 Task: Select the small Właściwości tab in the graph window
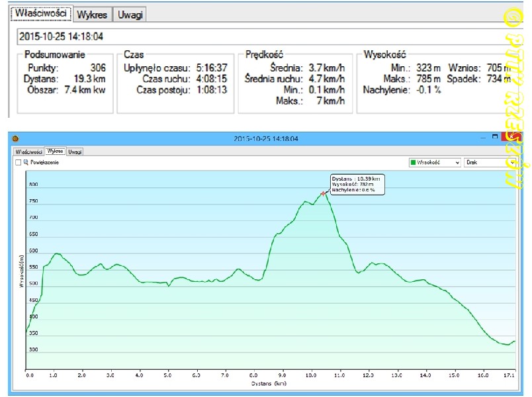pos(28,151)
